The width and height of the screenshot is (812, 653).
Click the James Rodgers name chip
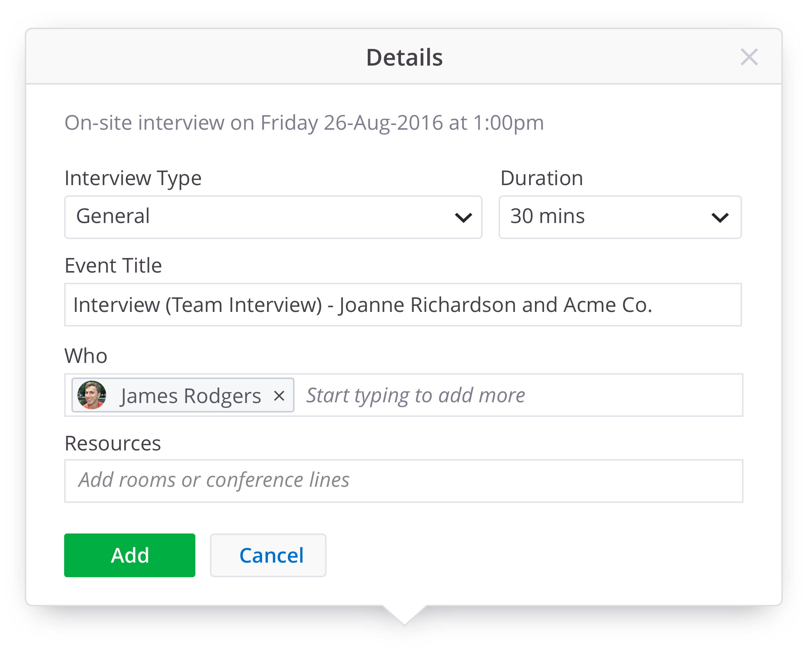tap(183, 395)
